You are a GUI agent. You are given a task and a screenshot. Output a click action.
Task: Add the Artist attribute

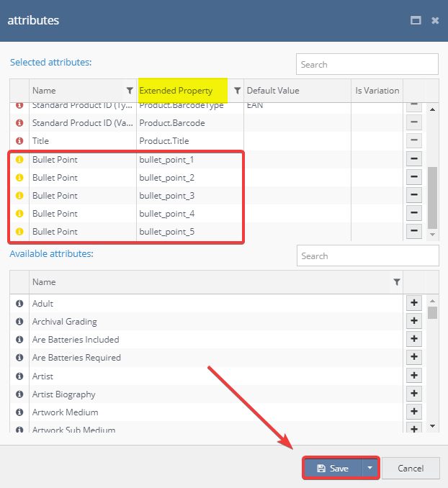(x=414, y=375)
